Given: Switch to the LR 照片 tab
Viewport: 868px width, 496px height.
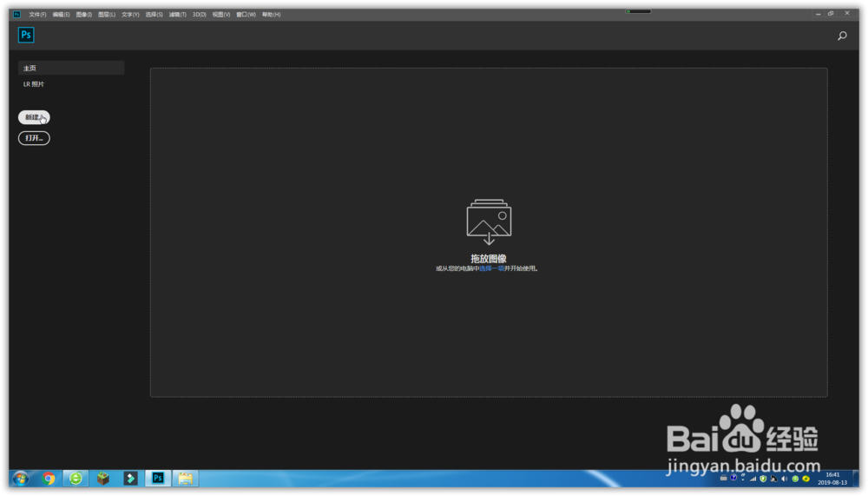Looking at the screenshot, I should (34, 84).
